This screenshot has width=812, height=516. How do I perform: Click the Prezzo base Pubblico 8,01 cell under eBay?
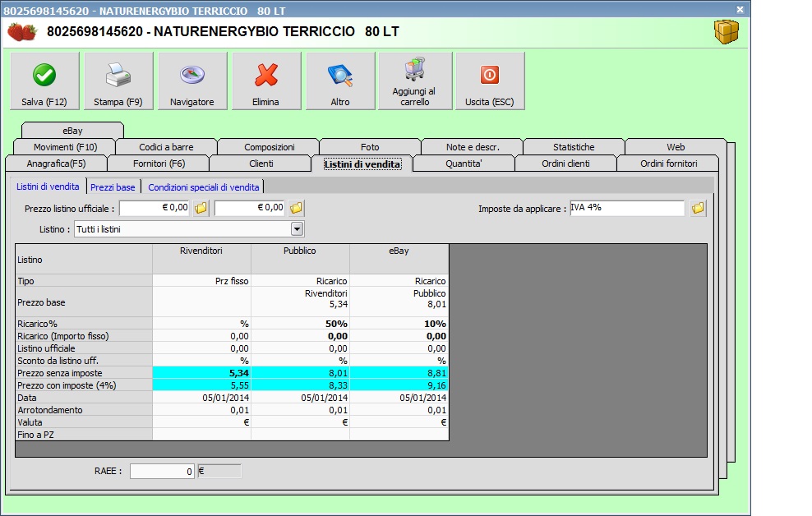pos(399,302)
